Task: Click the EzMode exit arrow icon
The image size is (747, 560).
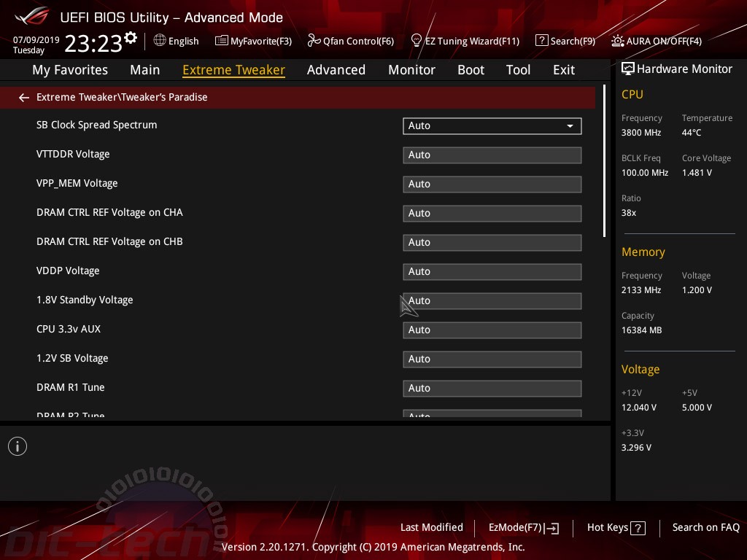Action: (551, 528)
